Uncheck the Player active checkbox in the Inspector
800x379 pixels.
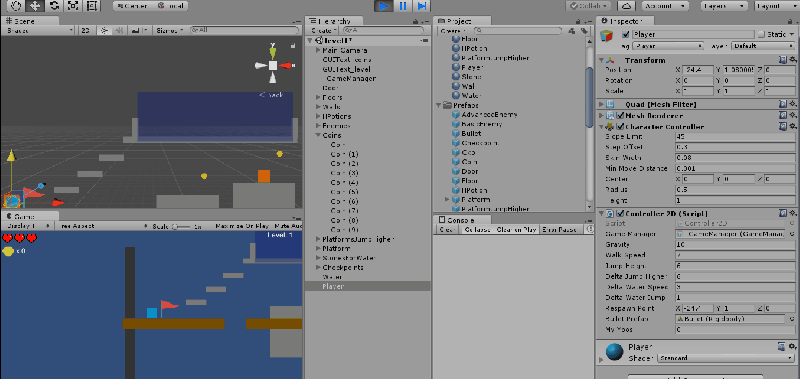[x=626, y=35]
